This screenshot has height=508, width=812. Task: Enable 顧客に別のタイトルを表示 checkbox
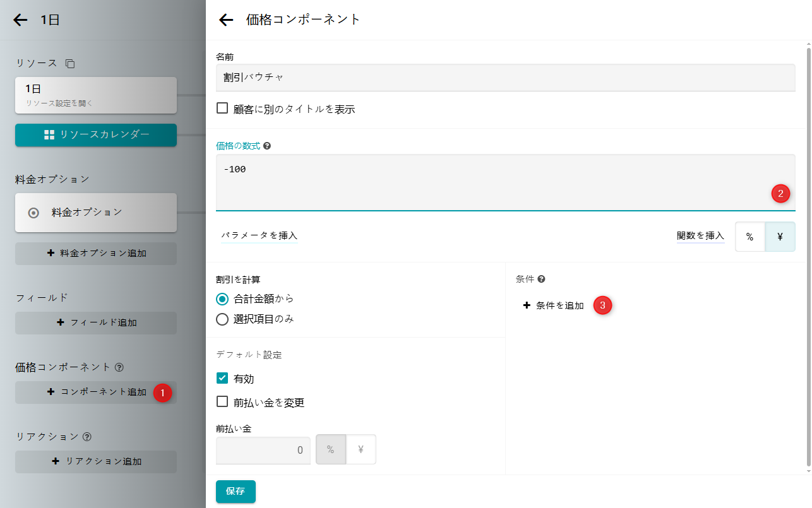click(222, 109)
